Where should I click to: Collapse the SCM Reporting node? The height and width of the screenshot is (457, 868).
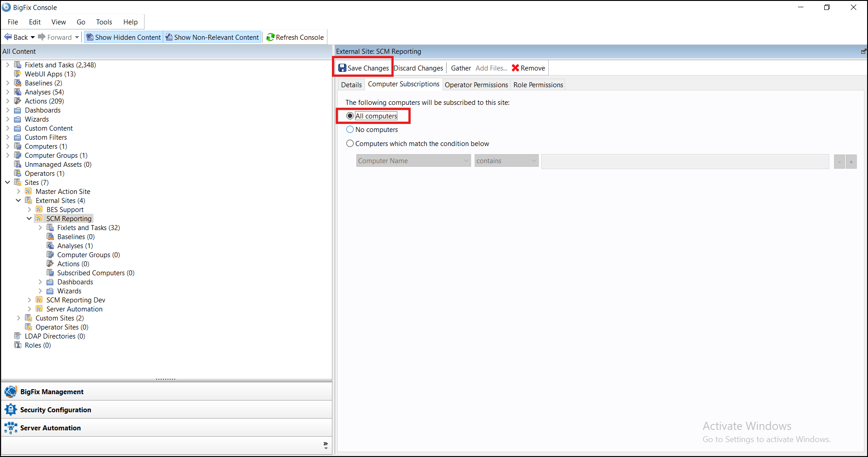(29, 218)
